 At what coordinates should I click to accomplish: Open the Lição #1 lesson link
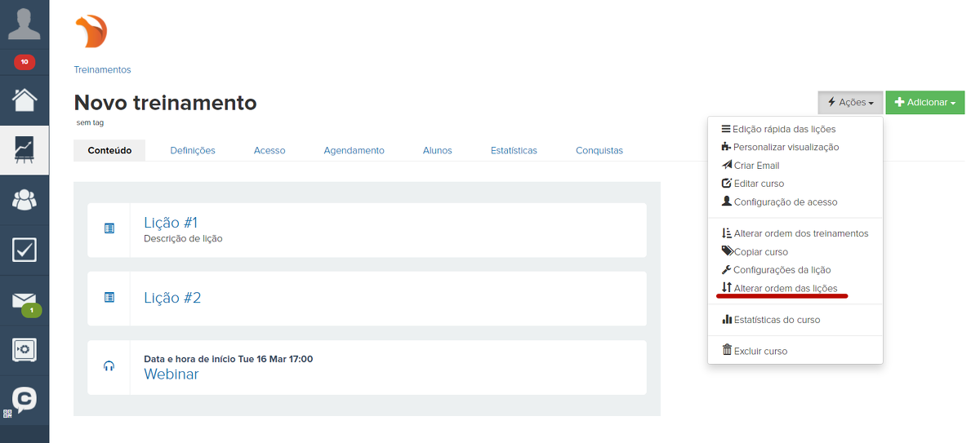171,223
